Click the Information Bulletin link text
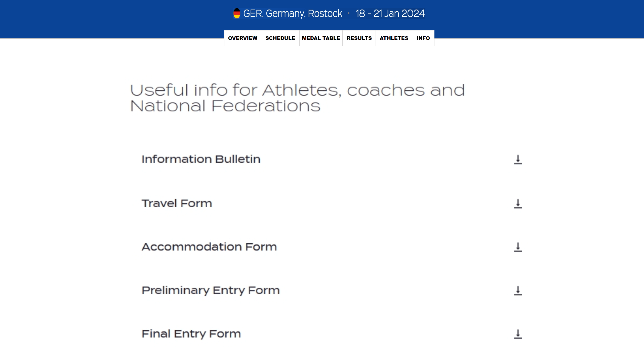 pos(201,159)
